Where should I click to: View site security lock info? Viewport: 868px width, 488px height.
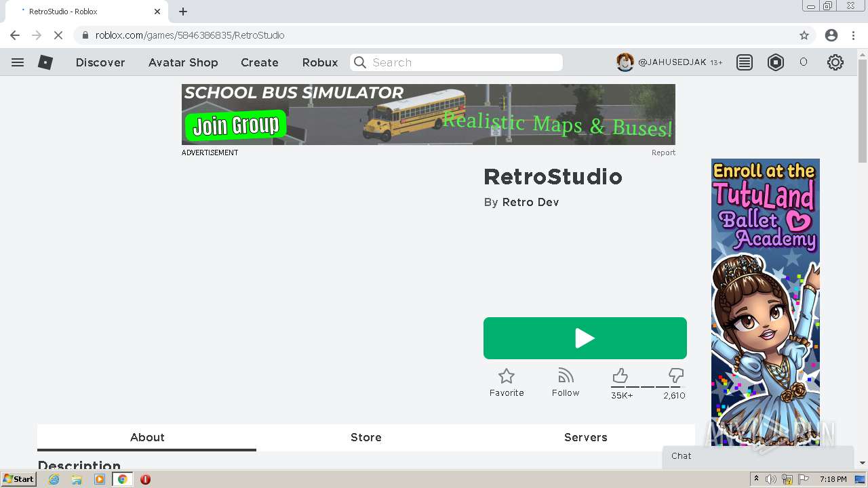(x=85, y=35)
